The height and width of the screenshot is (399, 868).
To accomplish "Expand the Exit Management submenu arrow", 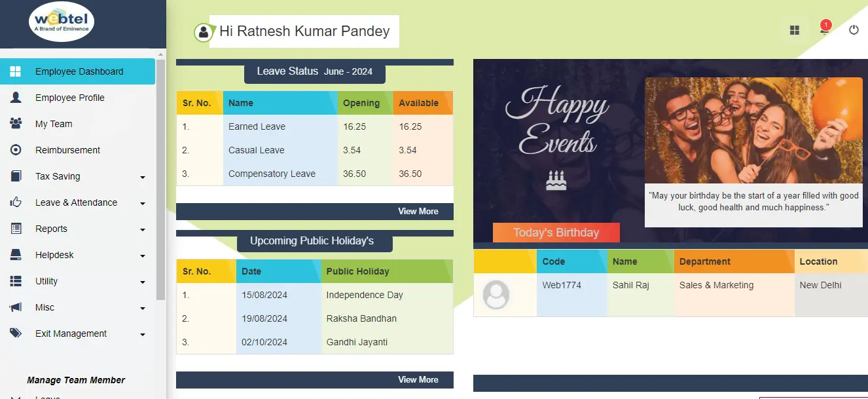I will [143, 334].
